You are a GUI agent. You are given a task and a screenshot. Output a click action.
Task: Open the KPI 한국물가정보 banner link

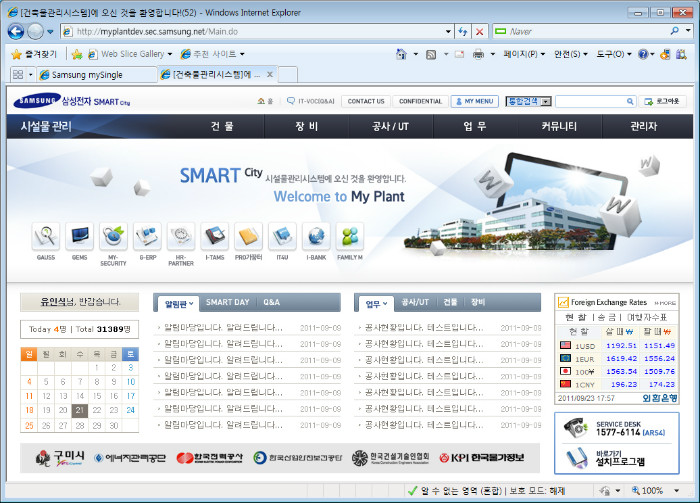[482, 458]
